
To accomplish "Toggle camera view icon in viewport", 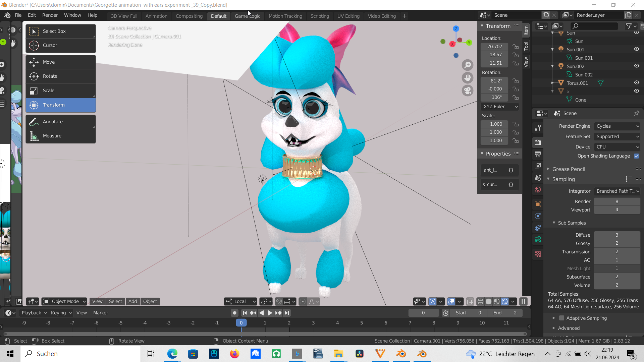I will [x=468, y=90].
